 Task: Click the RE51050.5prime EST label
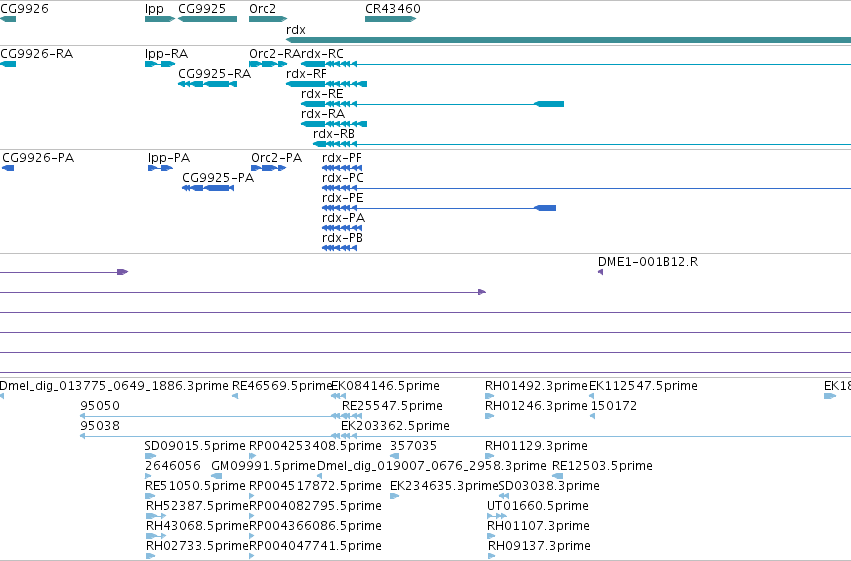point(195,486)
